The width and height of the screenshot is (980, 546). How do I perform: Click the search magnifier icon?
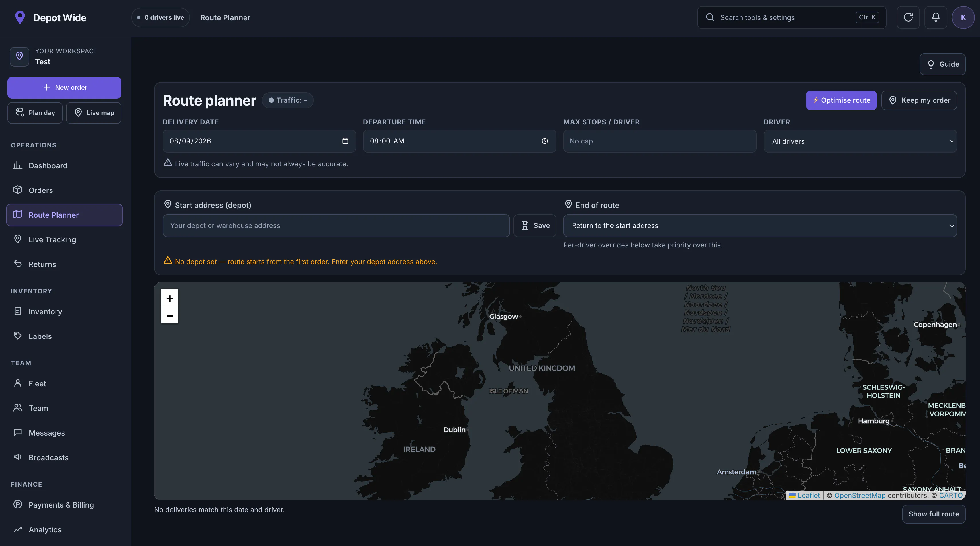click(710, 17)
